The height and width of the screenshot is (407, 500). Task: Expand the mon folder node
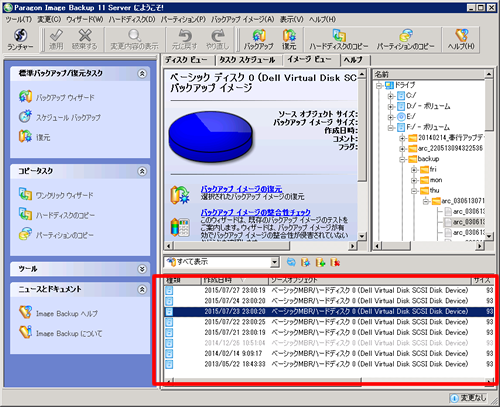tap(414, 180)
